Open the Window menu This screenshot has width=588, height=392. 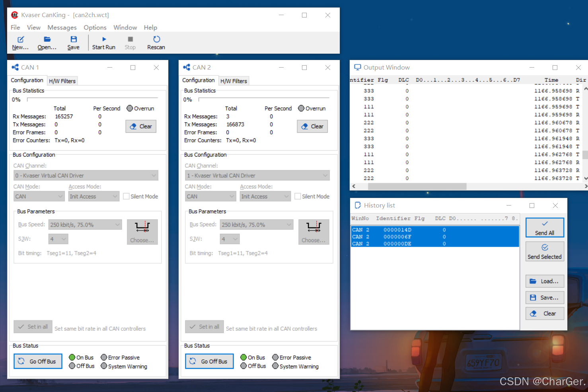125,27
